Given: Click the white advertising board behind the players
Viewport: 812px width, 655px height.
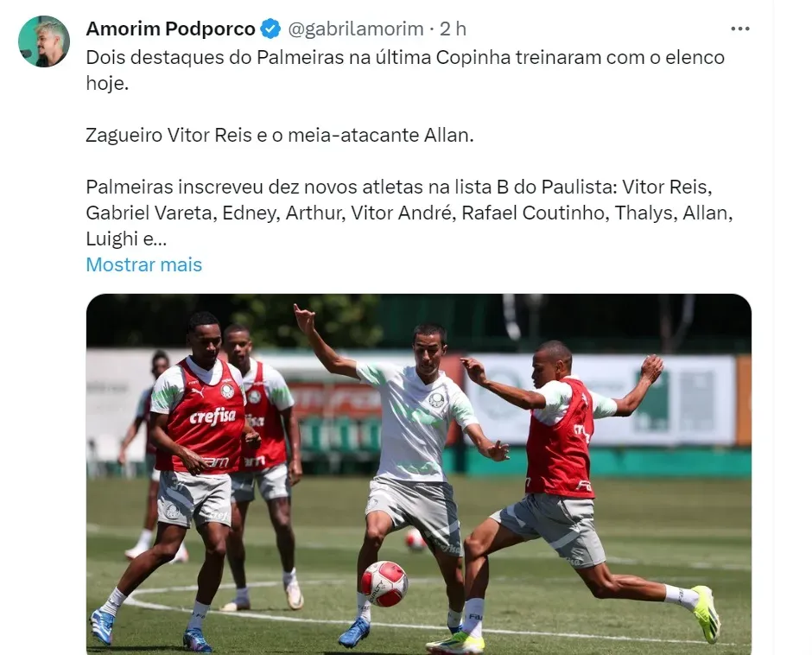Looking at the screenshot, I should (600, 399).
